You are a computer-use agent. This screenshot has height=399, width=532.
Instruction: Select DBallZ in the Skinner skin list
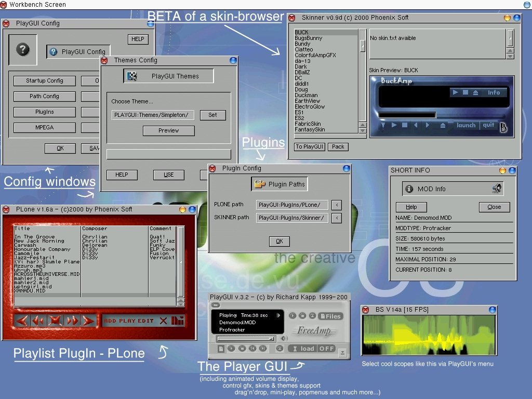pyautogui.click(x=302, y=72)
